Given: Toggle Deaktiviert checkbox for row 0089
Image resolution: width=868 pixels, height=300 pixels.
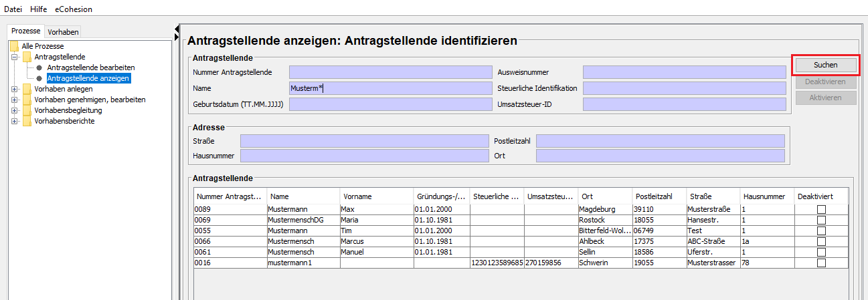Looking at the screenshot, I should pyautogui.click(x=821, y=210).
